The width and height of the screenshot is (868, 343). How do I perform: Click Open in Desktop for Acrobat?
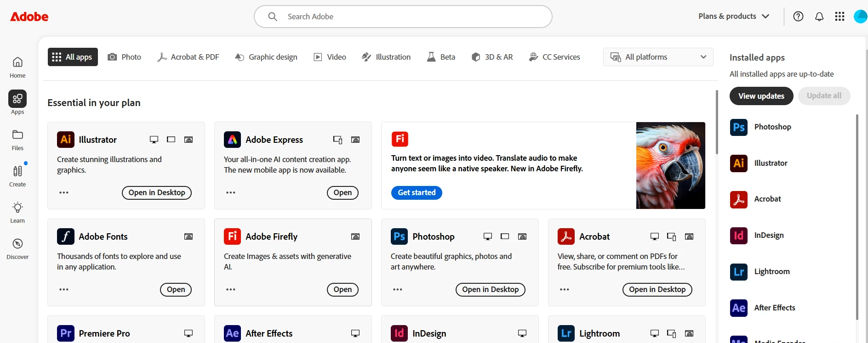point(657,290)
